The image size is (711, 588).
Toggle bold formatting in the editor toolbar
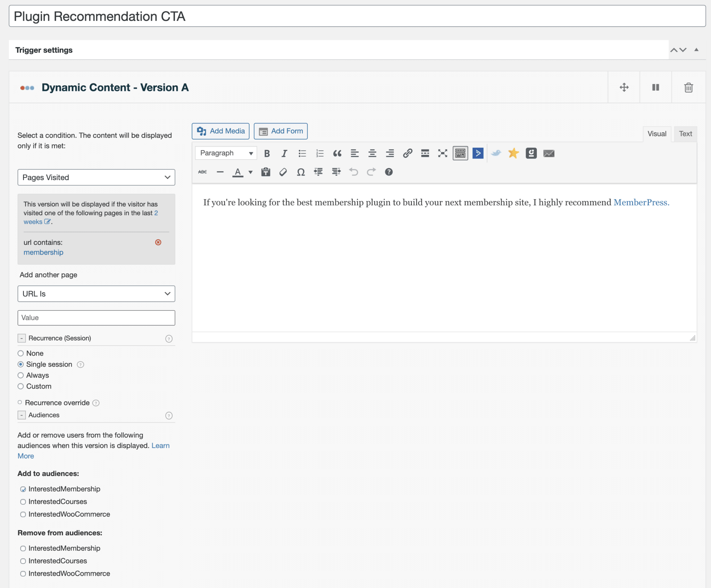pyautogui.click(x=267, y=153)
